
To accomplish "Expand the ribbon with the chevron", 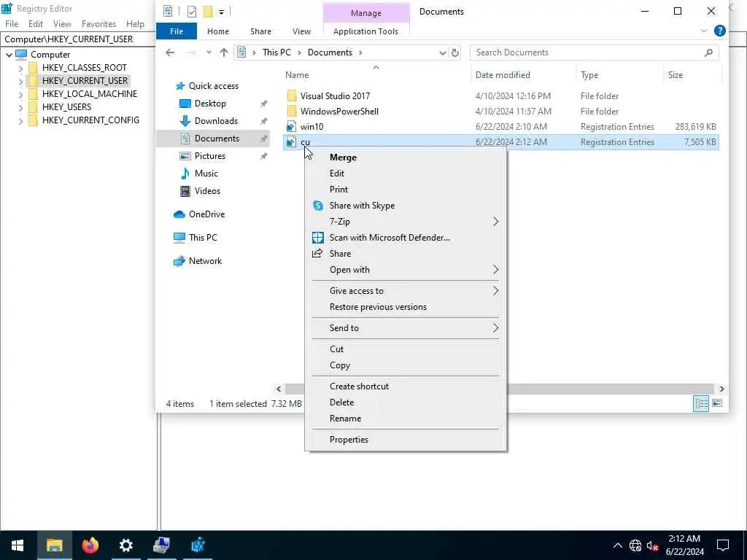I will (704, 31).
